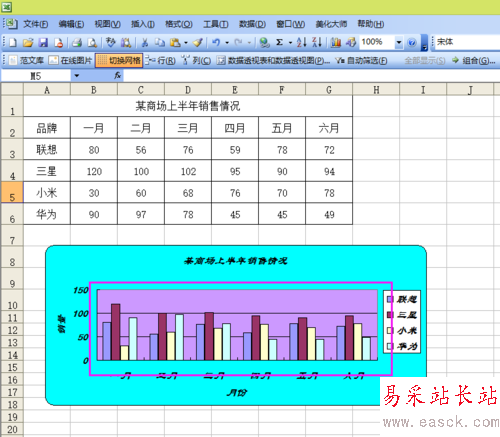The image size is (500, 437).
Task: Undo the last action
Action: [216, 42]
